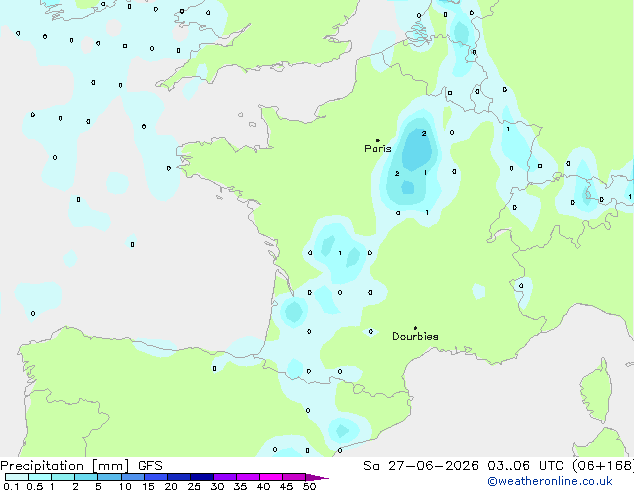Click the Dourbies marker dot

(x=415, y=328)
